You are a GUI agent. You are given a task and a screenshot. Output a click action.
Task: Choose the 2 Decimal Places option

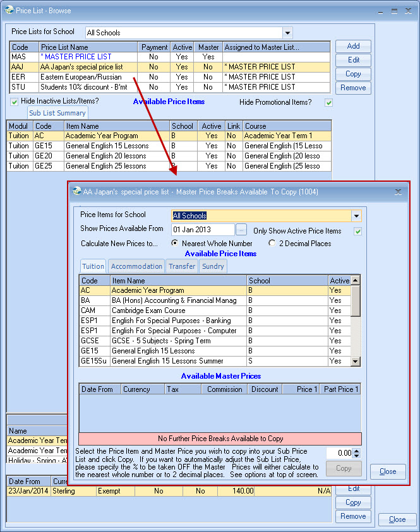pyautogui.click(x=272, y=243)
